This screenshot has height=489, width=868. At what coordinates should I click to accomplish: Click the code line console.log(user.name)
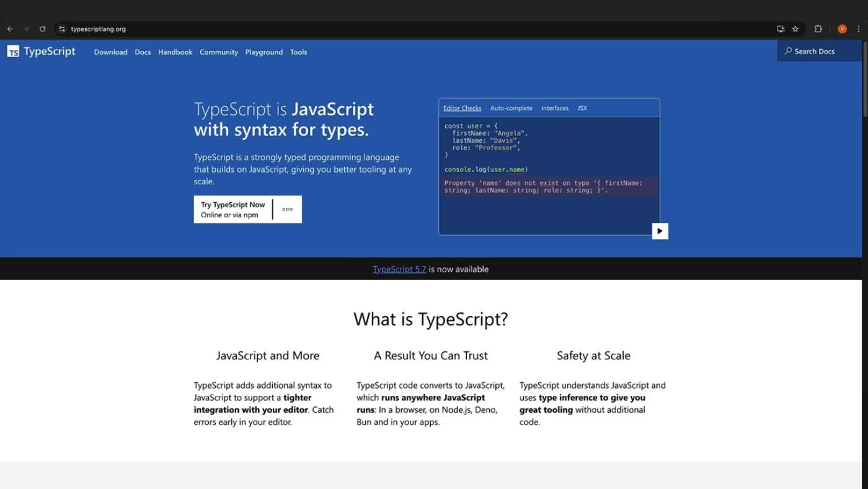point(486,169)
